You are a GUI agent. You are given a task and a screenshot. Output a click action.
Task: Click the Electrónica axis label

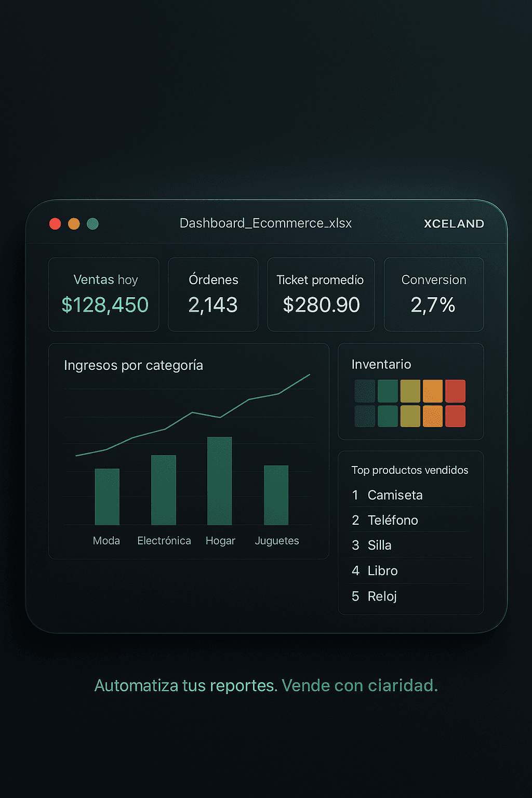point(164,541)
